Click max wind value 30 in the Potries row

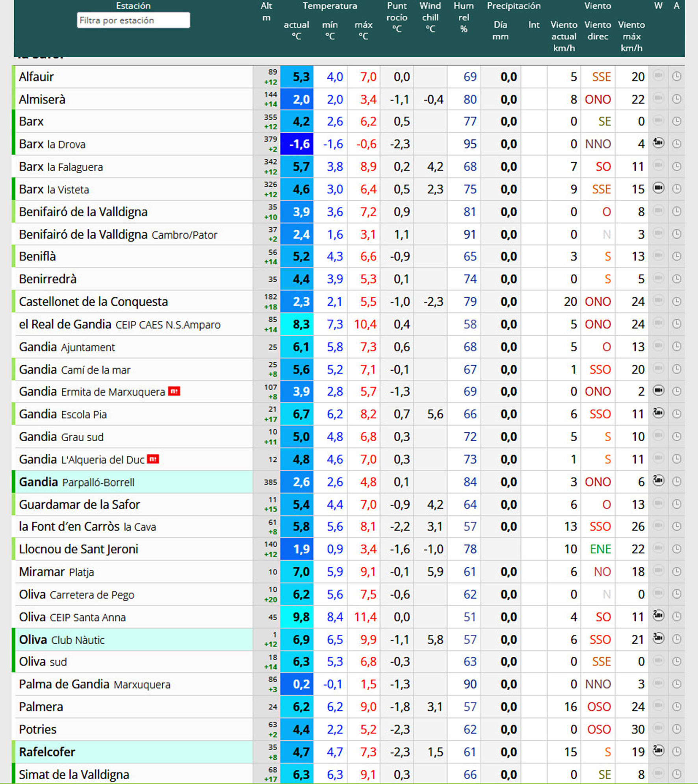(x=638, y=729)
